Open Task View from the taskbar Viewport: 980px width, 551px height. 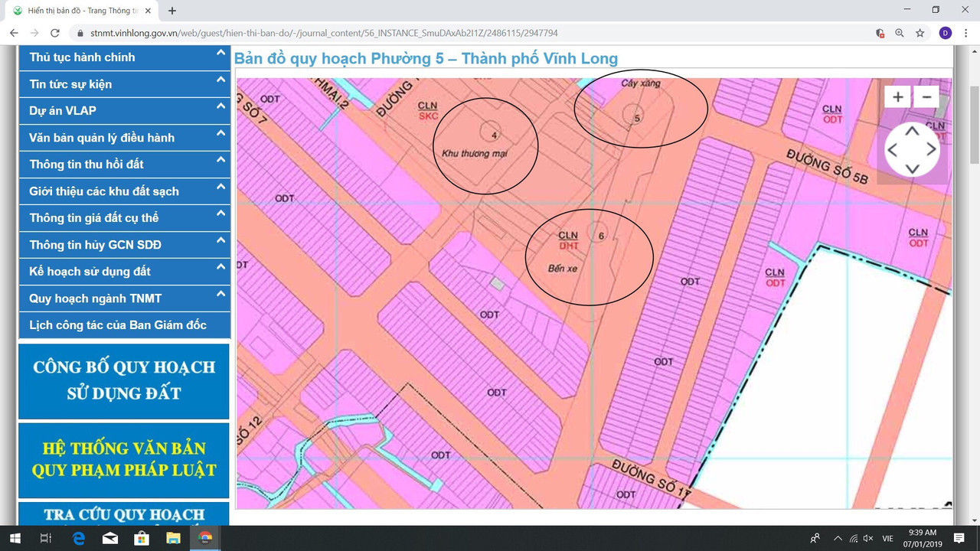tap(46, 538)
